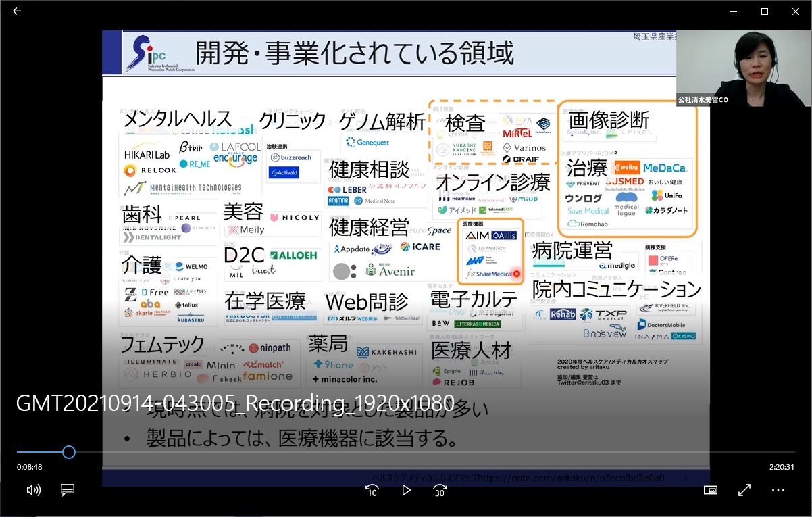The width and height of the screenshot is (812, 517).
Task: Click the total duration 2:20:31
Action: pyautogui.click(x=782, y=466)
